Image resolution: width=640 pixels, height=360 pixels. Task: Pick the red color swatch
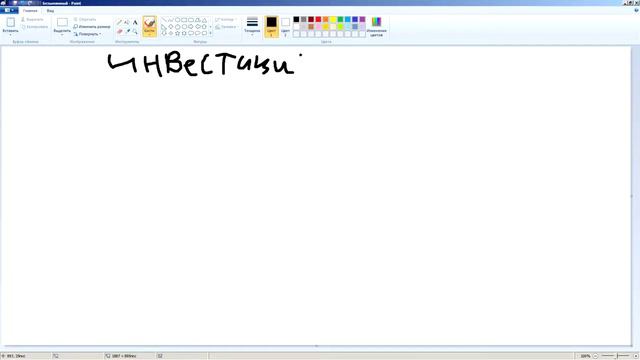318,19
